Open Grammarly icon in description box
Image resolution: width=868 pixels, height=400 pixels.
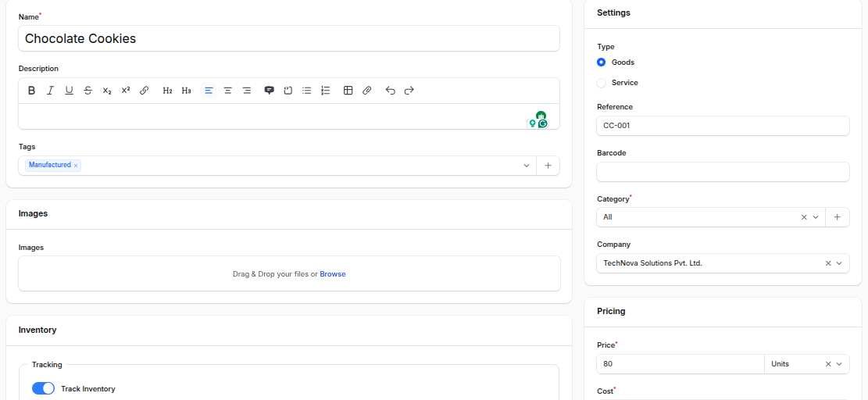(x=543, y=123)
